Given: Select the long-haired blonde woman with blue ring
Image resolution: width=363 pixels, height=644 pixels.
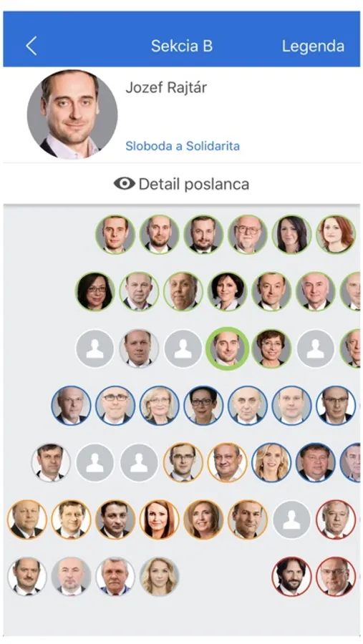Looking at the screenshot, I should [x=271, y=462].
